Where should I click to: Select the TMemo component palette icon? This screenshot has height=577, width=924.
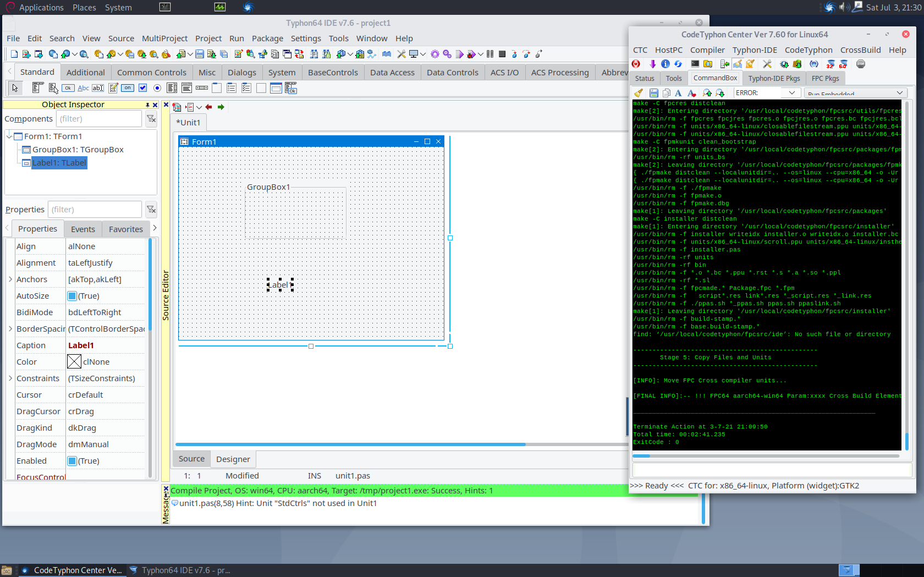point(113,88)
